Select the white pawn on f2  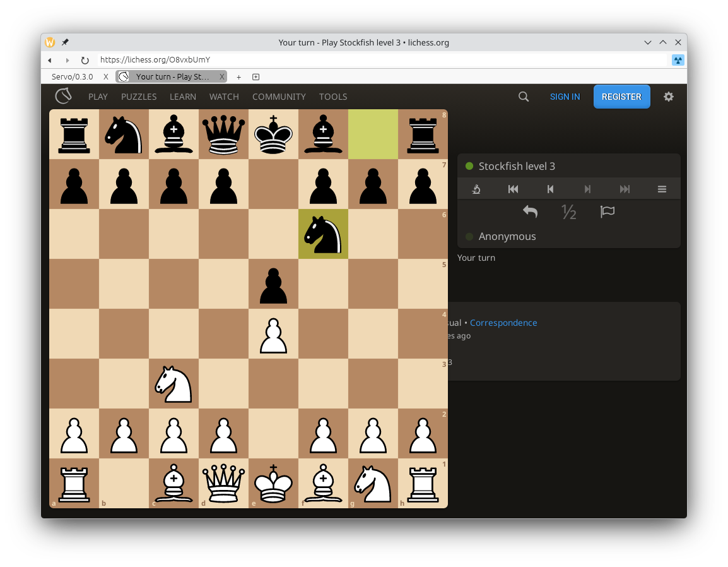tap(323, 434)
